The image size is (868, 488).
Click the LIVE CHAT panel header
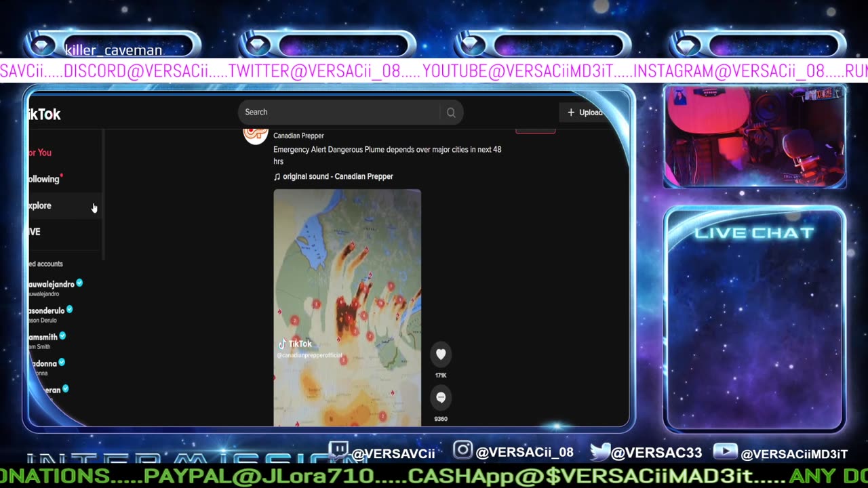[x=754, y=233]
